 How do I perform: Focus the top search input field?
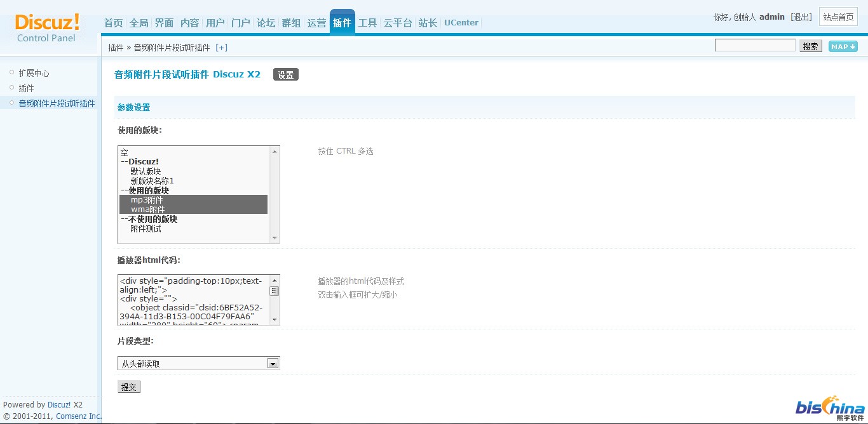click(755, 46)
